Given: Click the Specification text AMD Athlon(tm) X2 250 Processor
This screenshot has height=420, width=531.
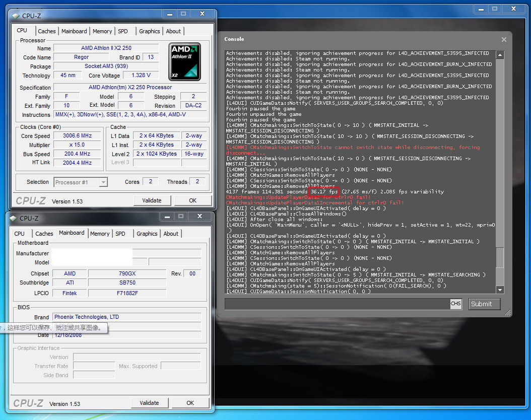Looking at the screenshot, I should click(130, 87).
